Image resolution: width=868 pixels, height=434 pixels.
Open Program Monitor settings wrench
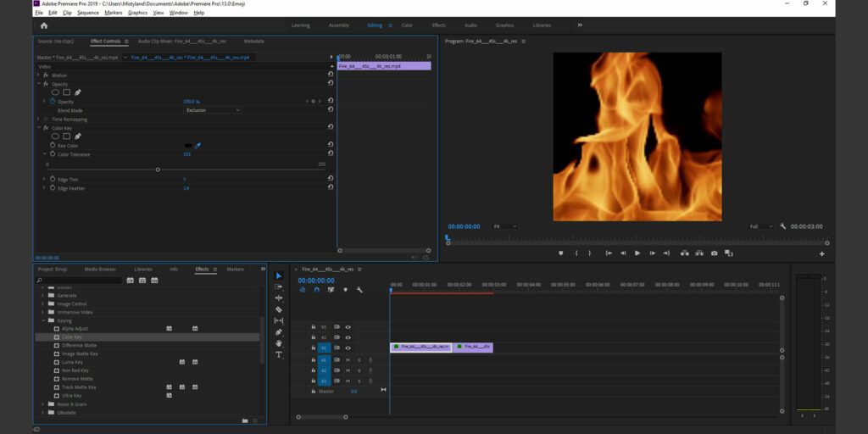(x=782, y=226)
